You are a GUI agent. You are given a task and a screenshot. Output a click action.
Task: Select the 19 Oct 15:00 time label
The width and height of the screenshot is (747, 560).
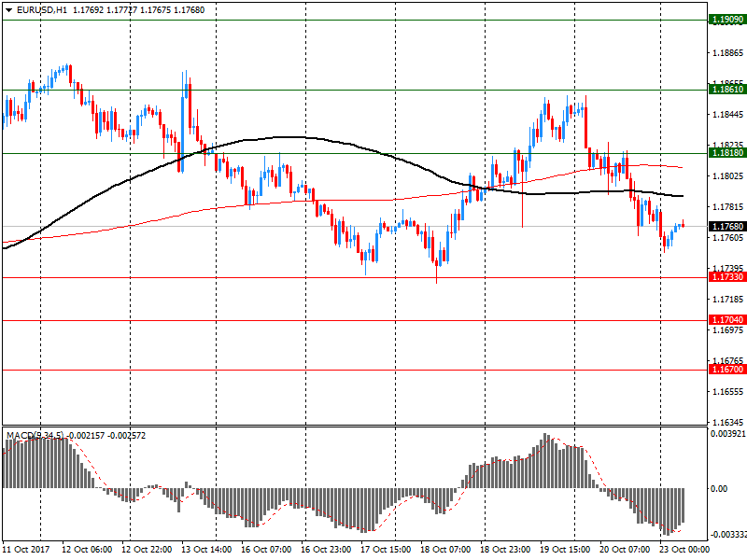click(x=565, y=550)
